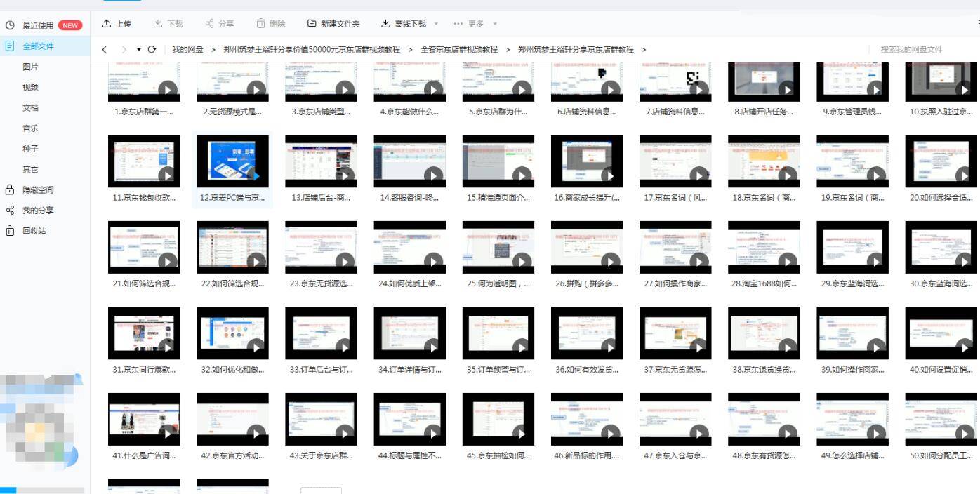Click file name 24.如何优质上架...

click(409, 283)
